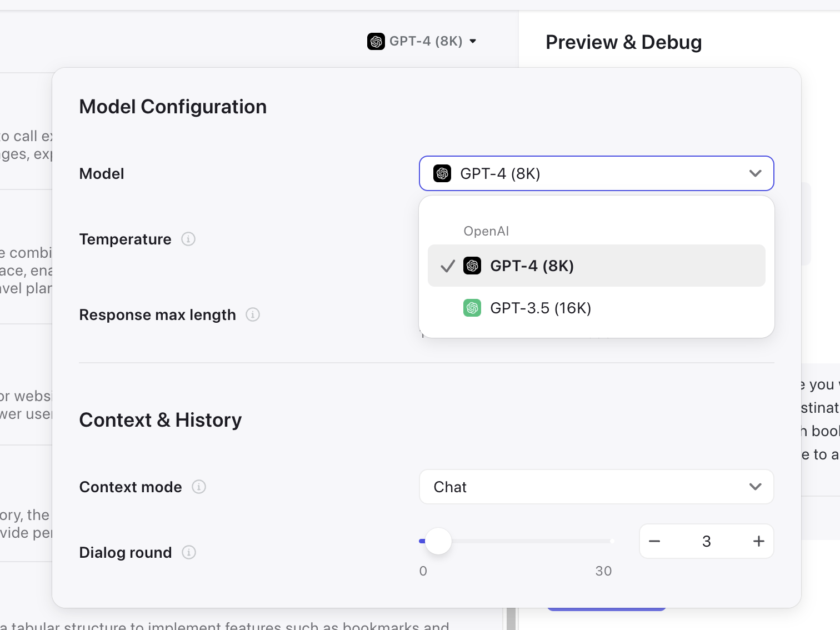Click the green GPT-3.5 model icon
This screenshot has width=840, height=630.
(x=472, y=308)
